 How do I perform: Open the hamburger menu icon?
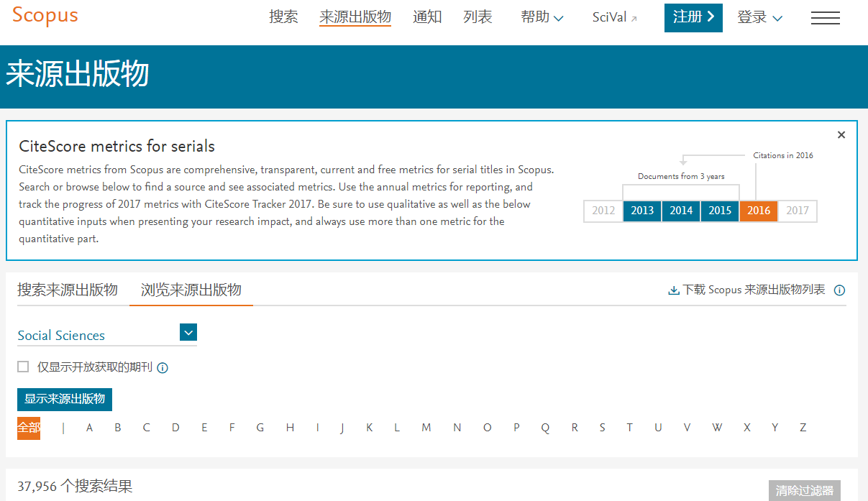click(x=826, y=18)
